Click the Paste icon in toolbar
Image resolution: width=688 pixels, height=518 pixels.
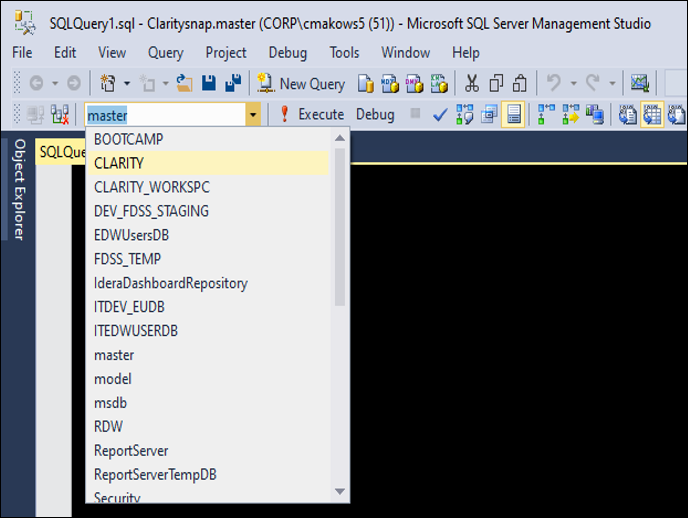click(519, 84)
